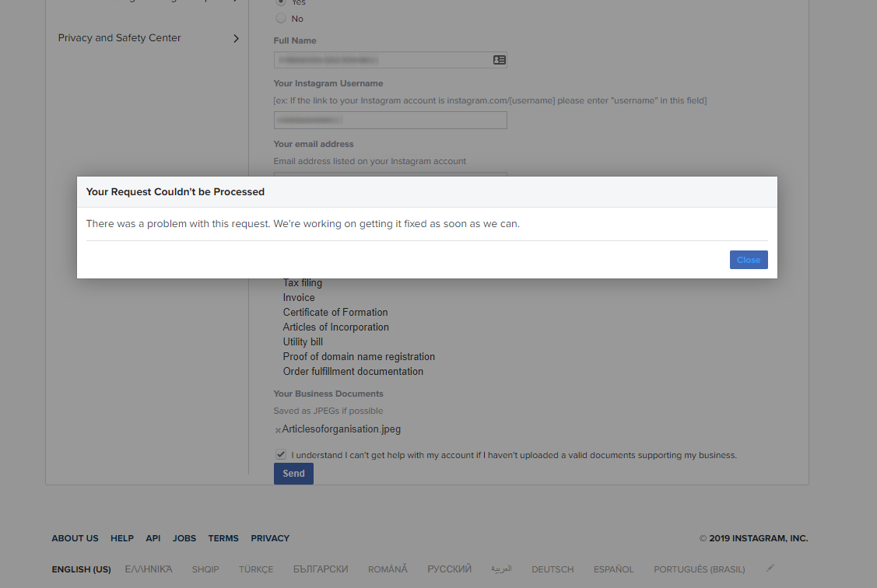Image resolution: width=877 pixels, height=588 pixels.
Task: Open the API footer link
Action: pos(153,538)
